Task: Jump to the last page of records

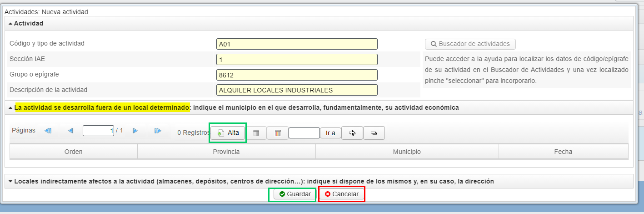Action: point(158,131)
